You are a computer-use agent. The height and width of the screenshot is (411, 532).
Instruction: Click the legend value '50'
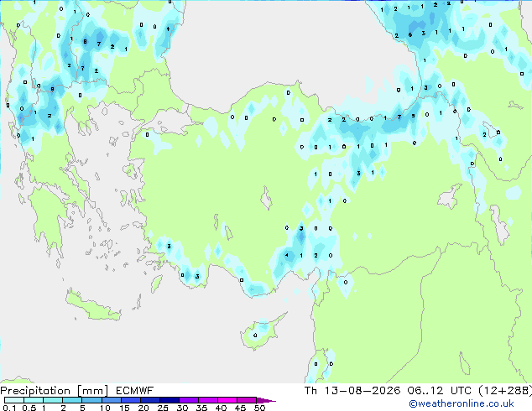tap(259, 408)
